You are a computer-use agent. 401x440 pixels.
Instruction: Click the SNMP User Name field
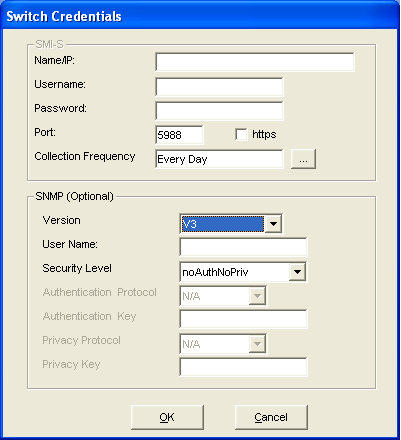(x=243, y=247)
